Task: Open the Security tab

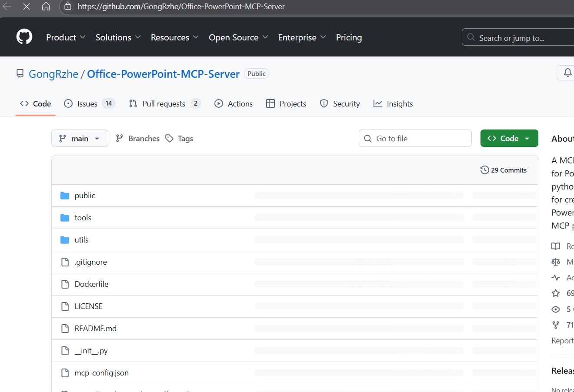Action: (x=340, y=103)
